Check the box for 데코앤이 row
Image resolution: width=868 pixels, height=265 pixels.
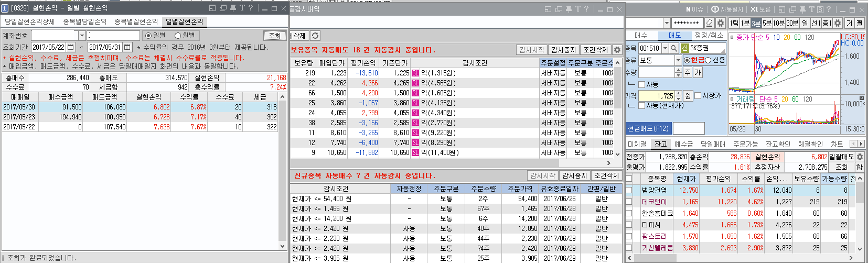tap(629, 202)
